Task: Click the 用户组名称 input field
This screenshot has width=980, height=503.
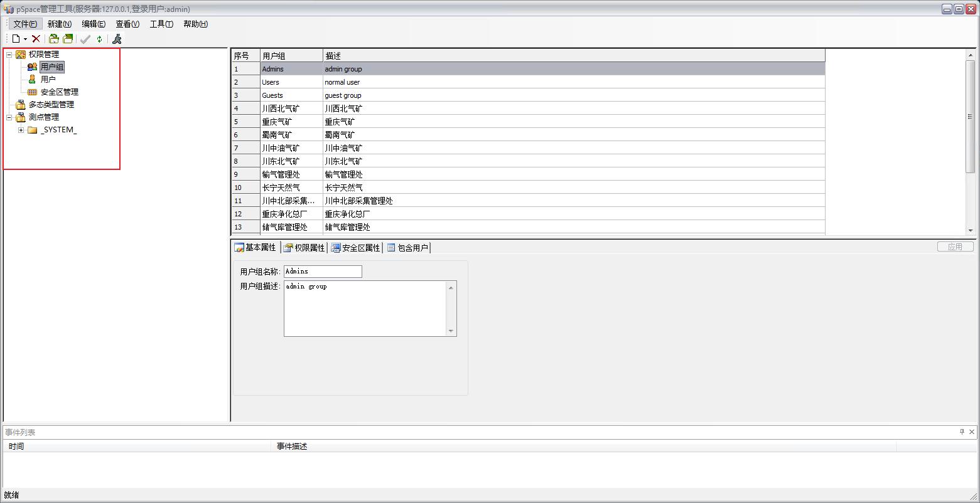Action: (x=323, y=272)
